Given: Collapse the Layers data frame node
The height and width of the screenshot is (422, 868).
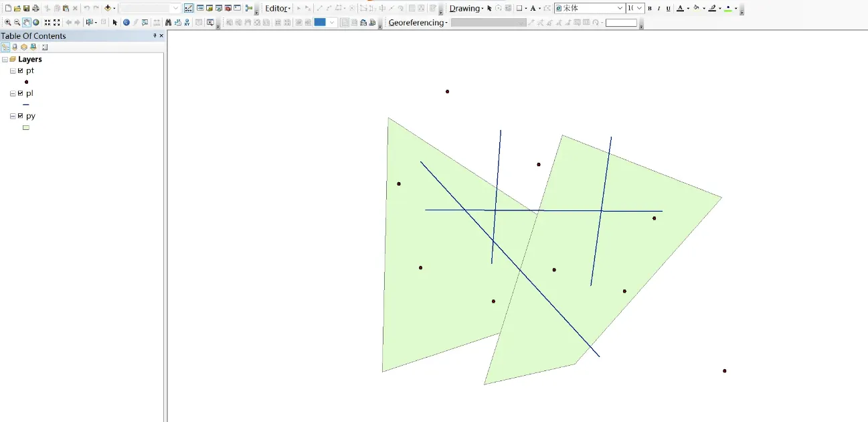Looking at the screenshot, I should [x=5, y=60].
